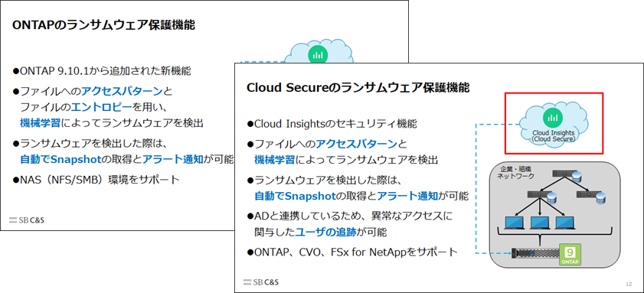Click the Cloud Insights (Cloud Secure) cloud label
The image size is (644, 293).
(x=553, y=136)
